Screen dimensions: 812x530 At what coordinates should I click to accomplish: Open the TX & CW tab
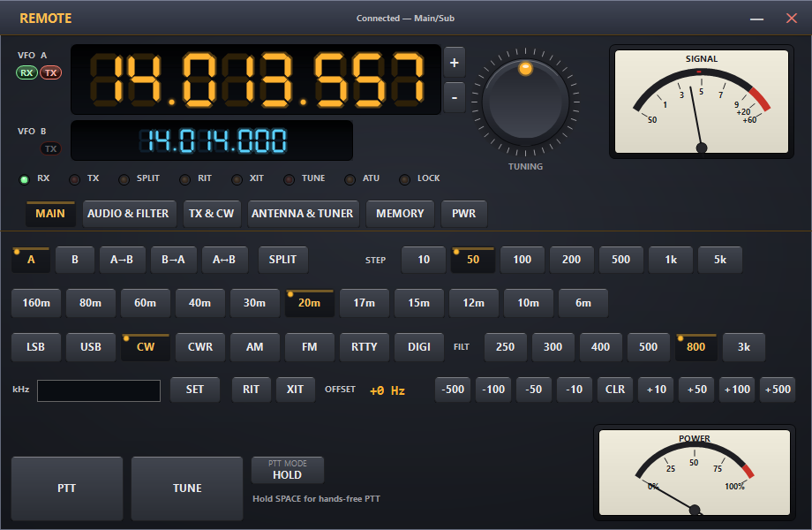pos(211,214)
